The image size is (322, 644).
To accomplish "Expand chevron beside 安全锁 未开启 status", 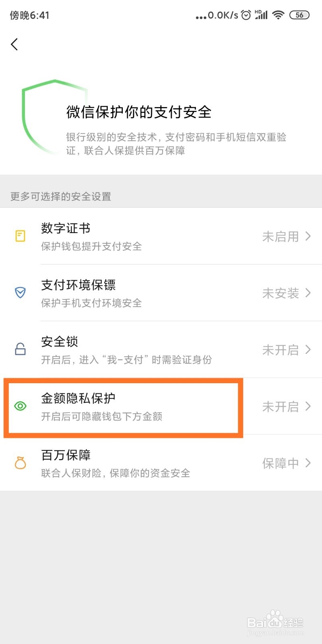I will pyautogui.click(x=308, y=349).
